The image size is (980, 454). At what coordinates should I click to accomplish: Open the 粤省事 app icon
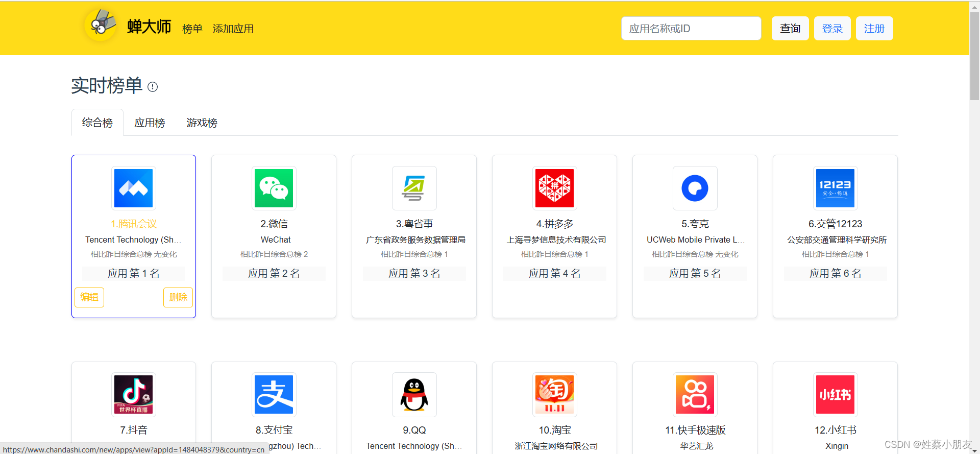coord(414,188)
